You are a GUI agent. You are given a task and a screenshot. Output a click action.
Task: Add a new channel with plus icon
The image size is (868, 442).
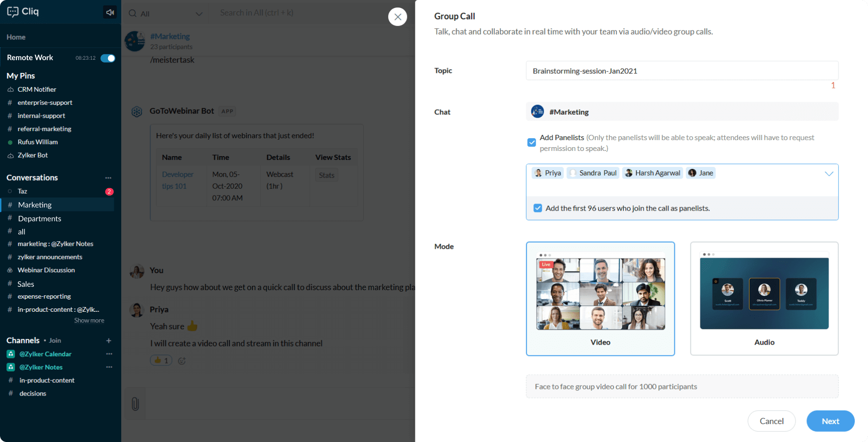(x=109, y=340)
